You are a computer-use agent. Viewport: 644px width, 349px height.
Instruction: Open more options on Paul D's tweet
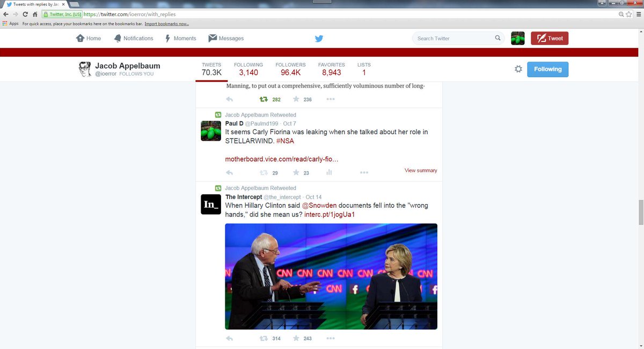point(364,173)
